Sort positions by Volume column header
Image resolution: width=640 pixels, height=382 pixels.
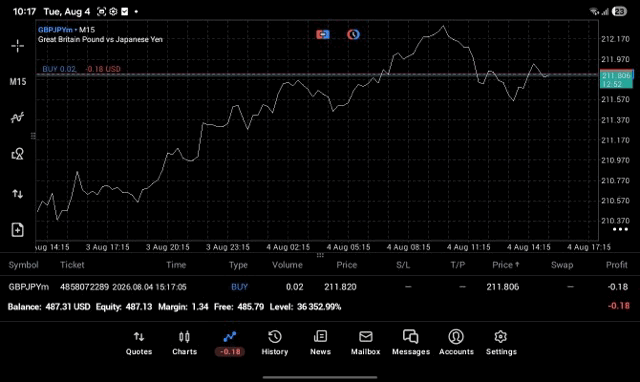(x=287, y=265)
